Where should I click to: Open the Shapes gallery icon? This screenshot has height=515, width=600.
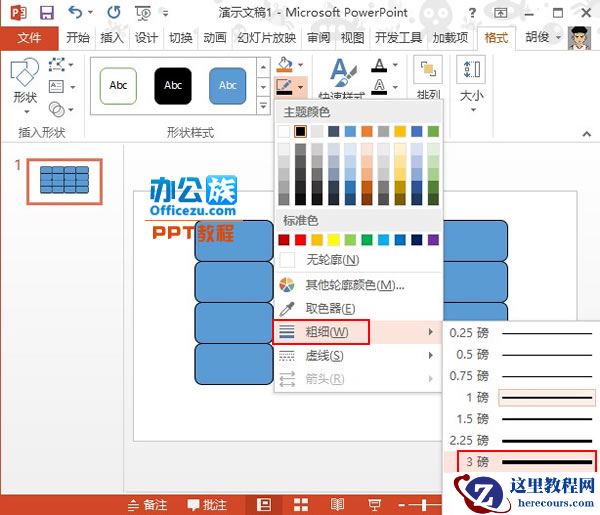(x=25, y=72)
